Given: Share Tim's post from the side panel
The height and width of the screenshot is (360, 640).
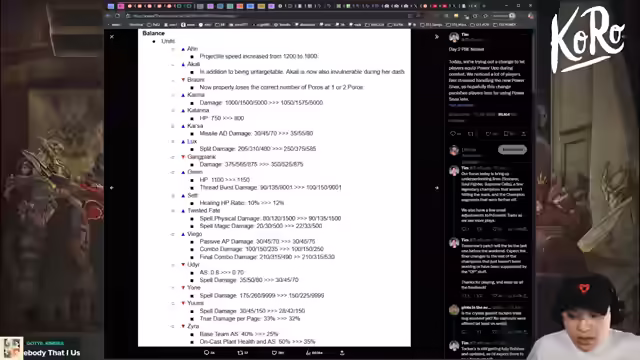Looking at the screenshot, I should [524, 133].
